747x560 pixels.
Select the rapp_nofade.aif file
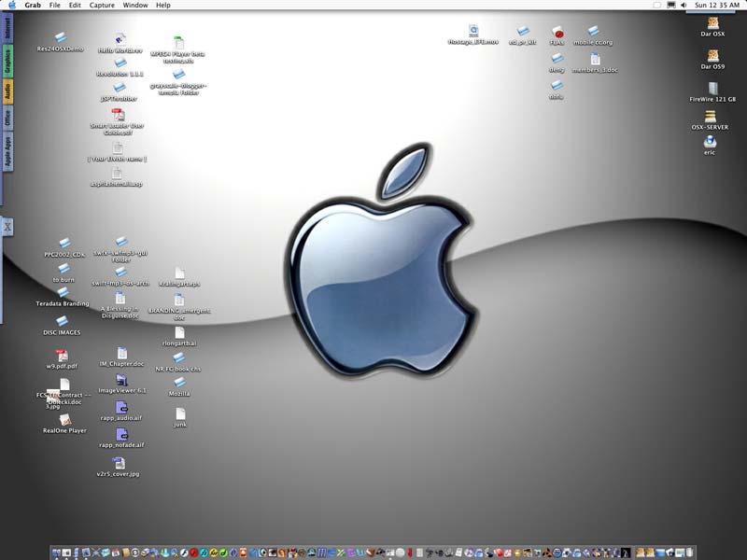coord(121,438)
